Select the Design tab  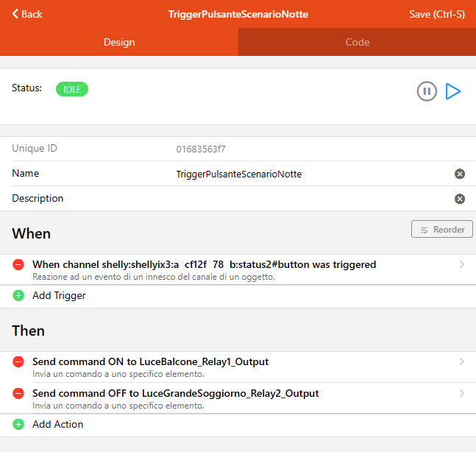point(119,42)
